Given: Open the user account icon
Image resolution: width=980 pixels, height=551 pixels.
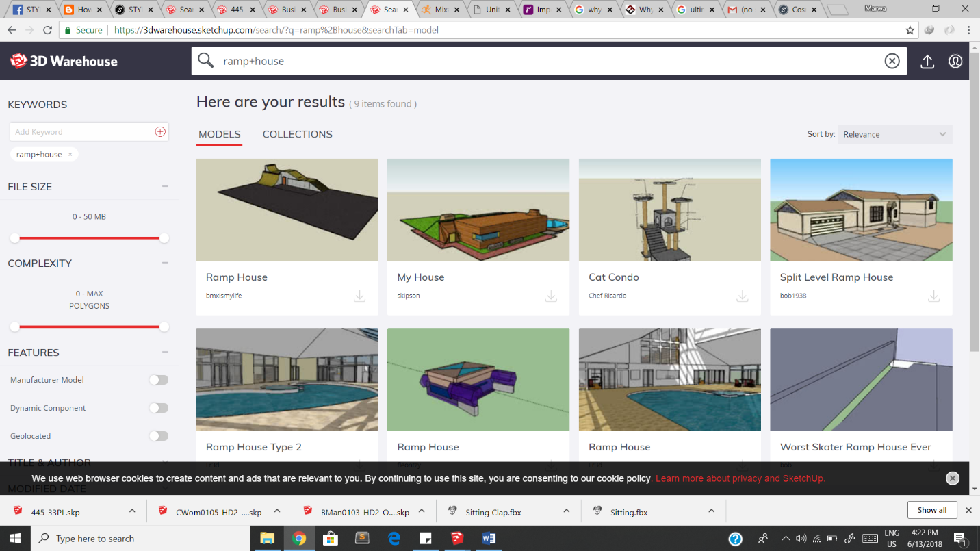Looking at the screenshot, I should click(x=955, y=61).
